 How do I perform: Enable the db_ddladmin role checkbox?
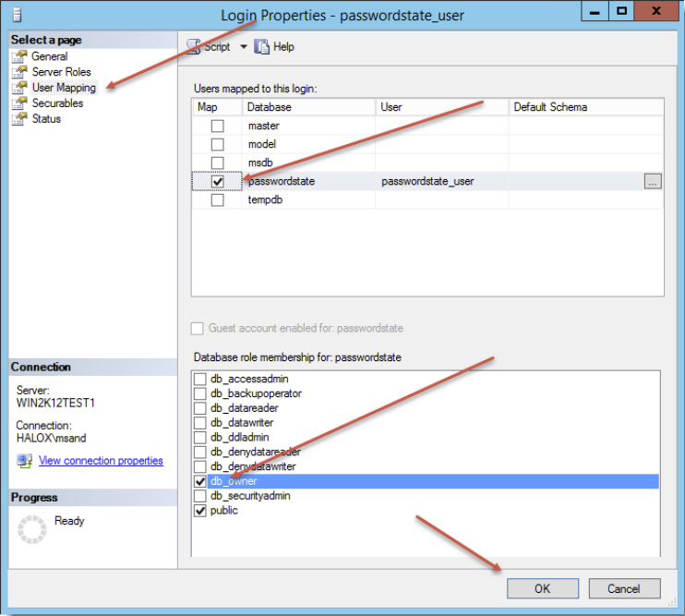click(200, 438)
